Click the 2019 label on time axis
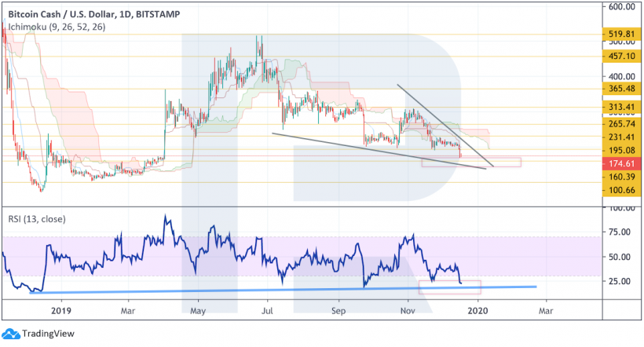Viewport: 644px width, 347px height. click(x=61, y=311)
